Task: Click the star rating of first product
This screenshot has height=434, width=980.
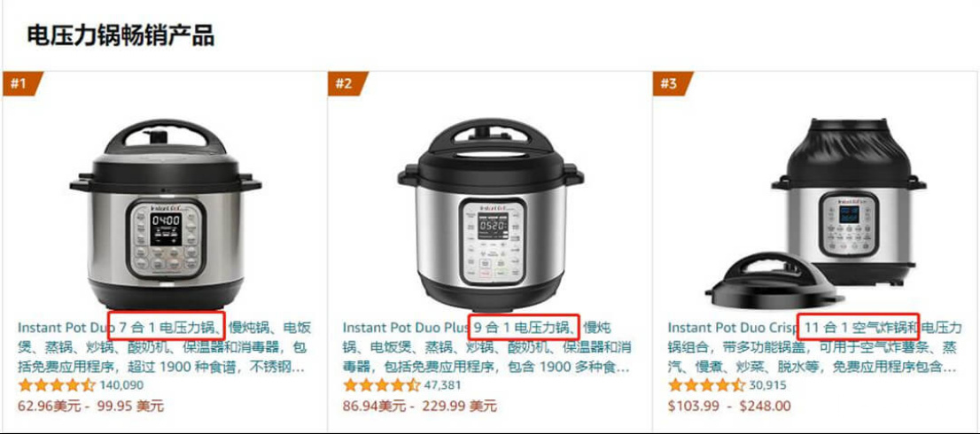Action: point(57,385)
